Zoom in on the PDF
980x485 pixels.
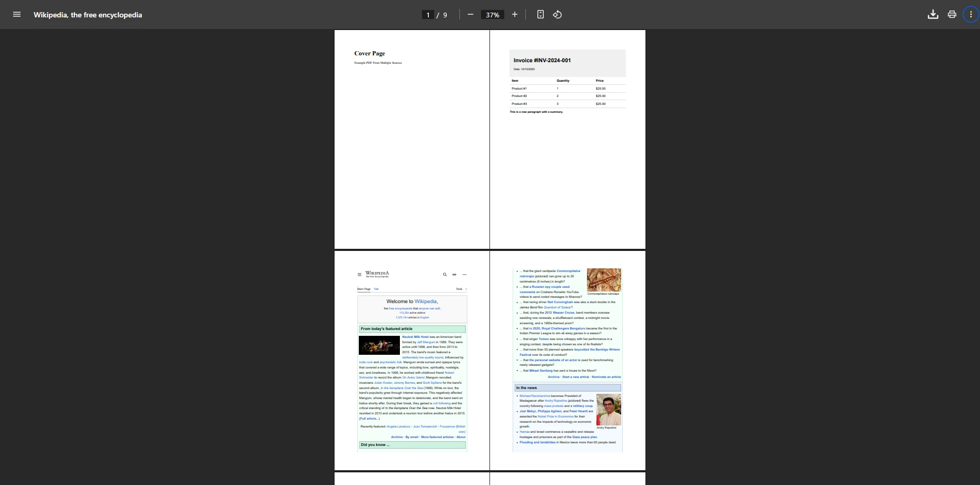pyautogui.click(x=515, y=14)
